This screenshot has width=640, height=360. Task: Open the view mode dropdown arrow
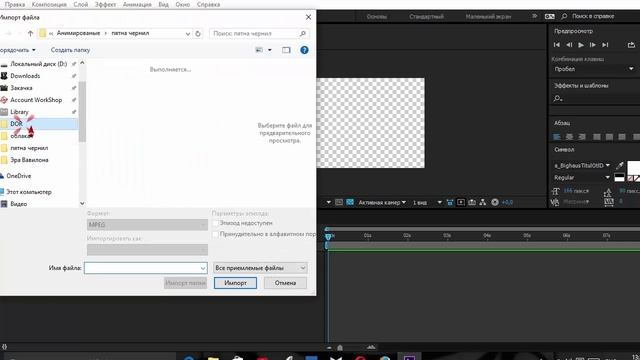(270, 50)
